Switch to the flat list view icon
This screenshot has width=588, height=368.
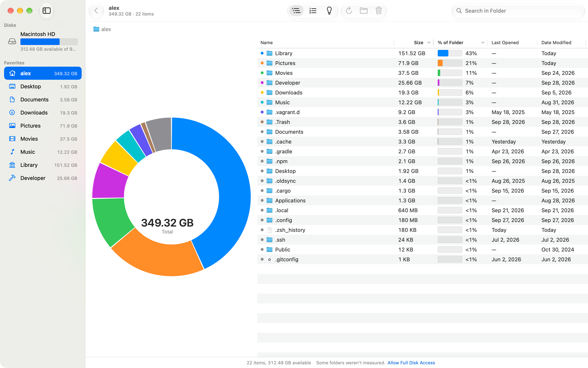click(296, 11)
